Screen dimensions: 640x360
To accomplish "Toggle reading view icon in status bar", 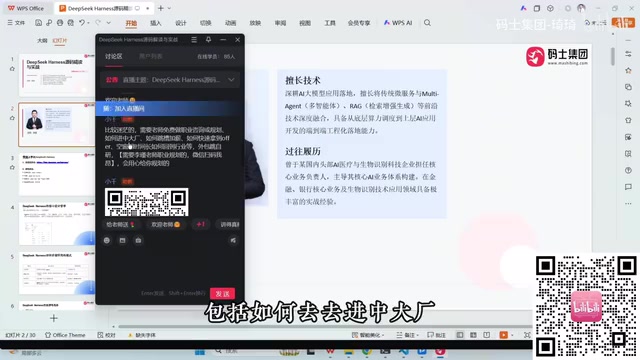I will (x=487, y=335).
